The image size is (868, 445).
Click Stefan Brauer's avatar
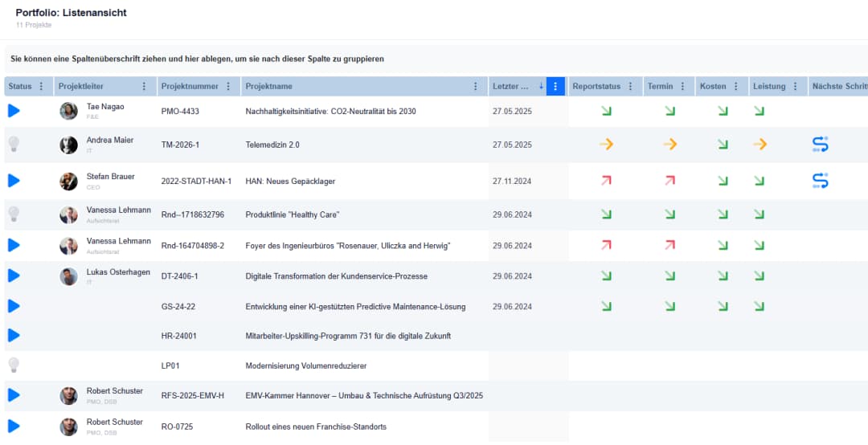pos(68,181)
